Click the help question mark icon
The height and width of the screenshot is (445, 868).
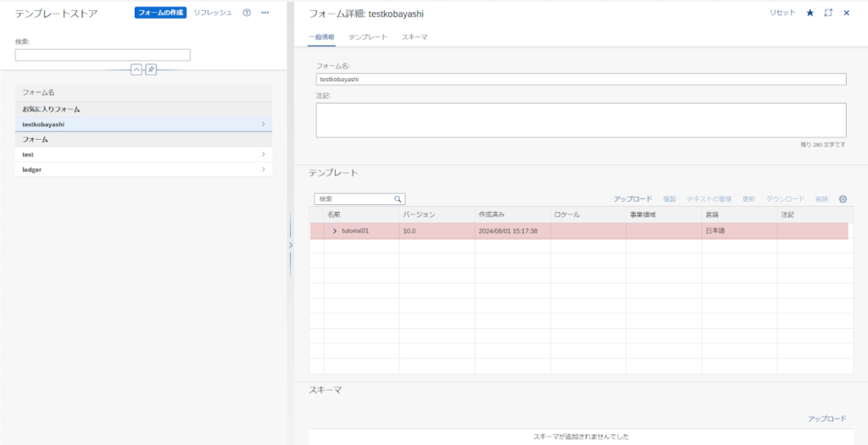pos(247,13)
